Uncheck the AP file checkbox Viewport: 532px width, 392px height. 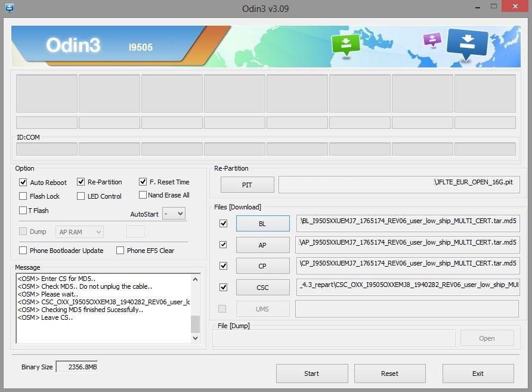(223, 245)
